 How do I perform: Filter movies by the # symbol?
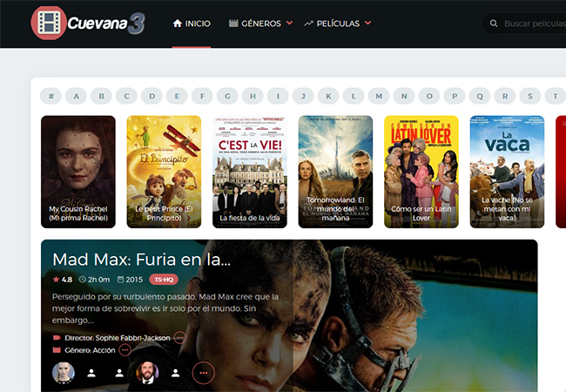click(x=51, y=96)
